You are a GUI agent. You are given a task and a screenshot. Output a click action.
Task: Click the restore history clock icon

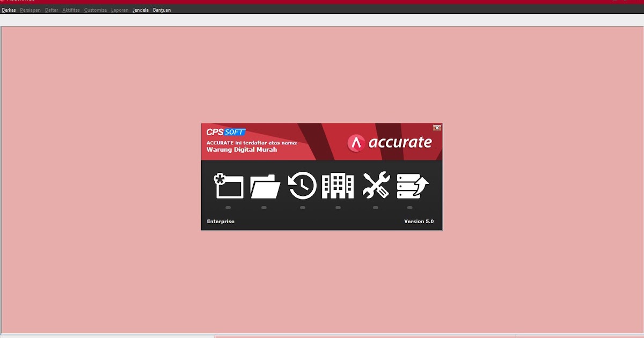(x=302, y=186)
